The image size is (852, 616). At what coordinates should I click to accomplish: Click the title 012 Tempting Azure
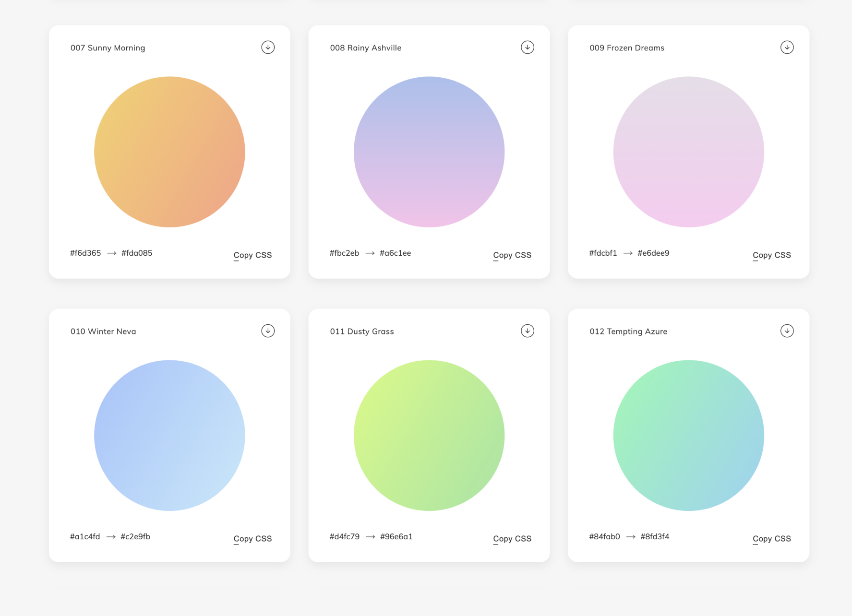(628, 332)
